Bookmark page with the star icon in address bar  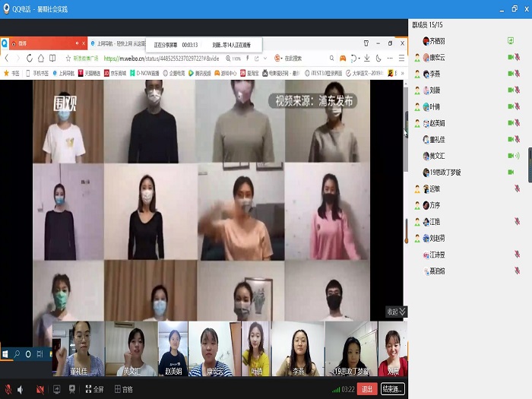coord(68,59)
